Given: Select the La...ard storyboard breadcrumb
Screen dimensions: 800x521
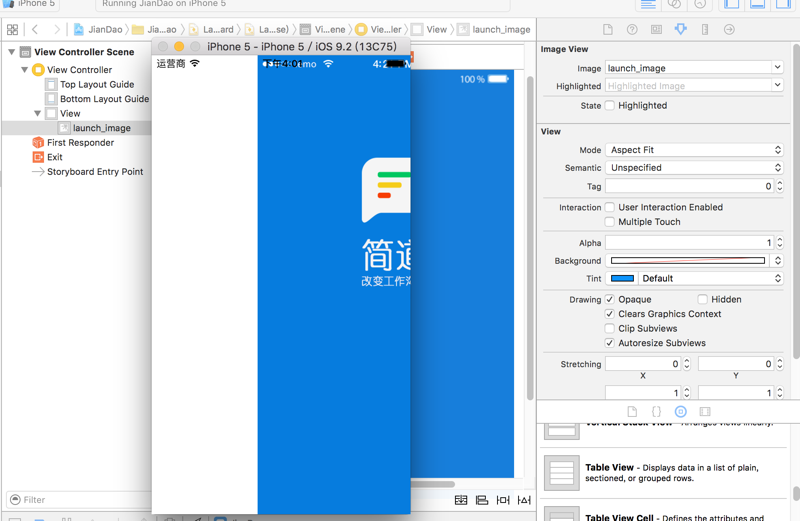Looking at the screenshot, I should [211, 30].
